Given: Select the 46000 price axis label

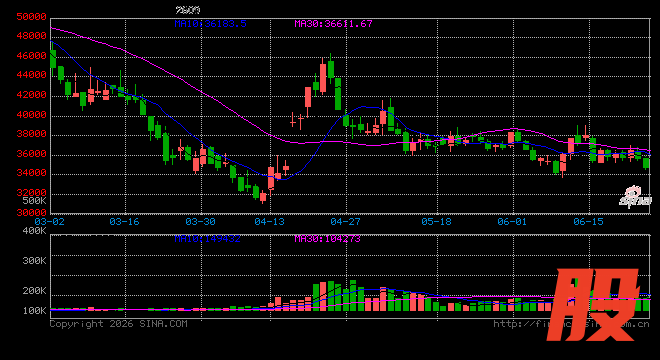Looking at the screenshot, I should 31,56.
